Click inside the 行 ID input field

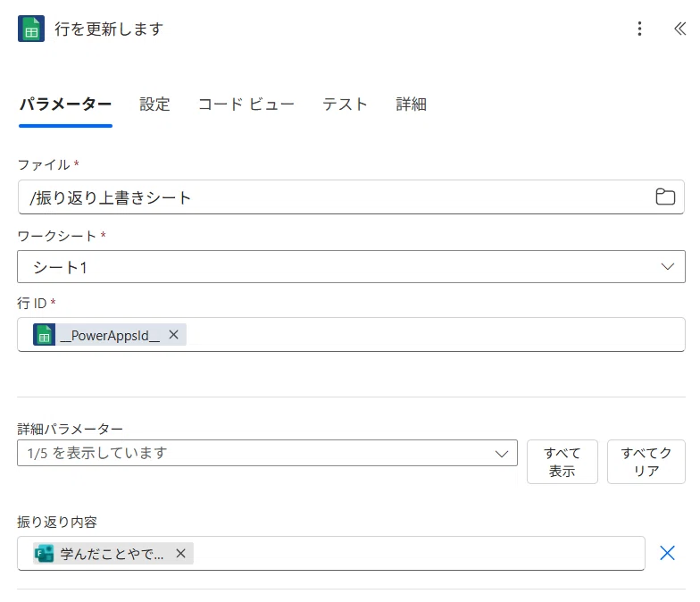(352, 334)
